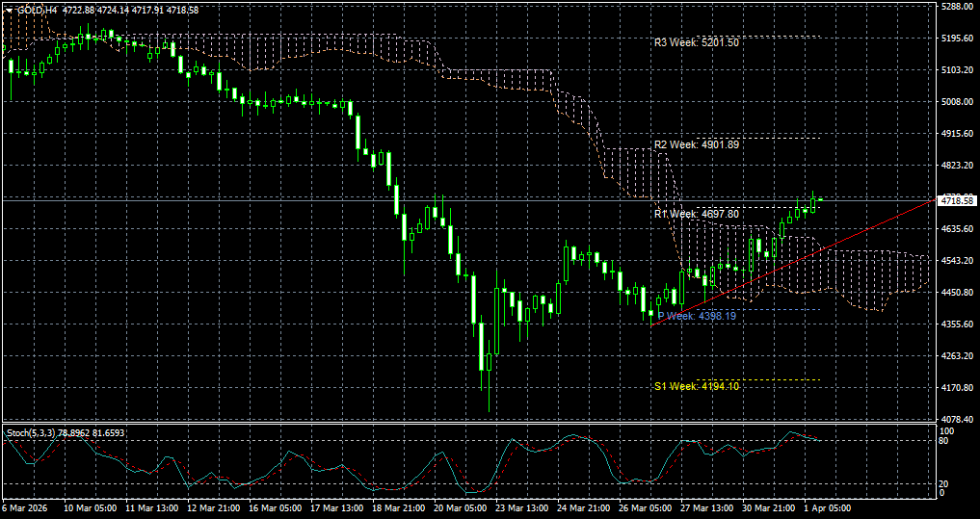Click price axis value 4635.60
This screenshot has height=519, width=980.
pyautogui.click(x=958, y=229)
